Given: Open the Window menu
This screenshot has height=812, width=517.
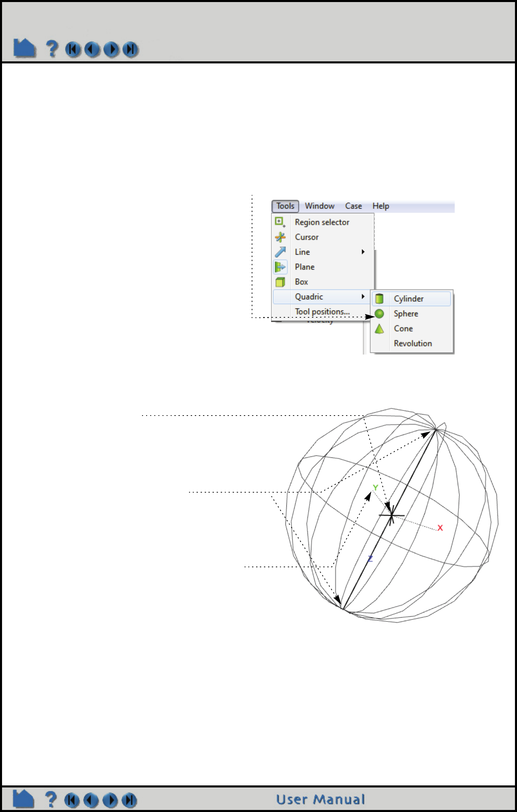Looking at the screenshot, I should [319, 206].
